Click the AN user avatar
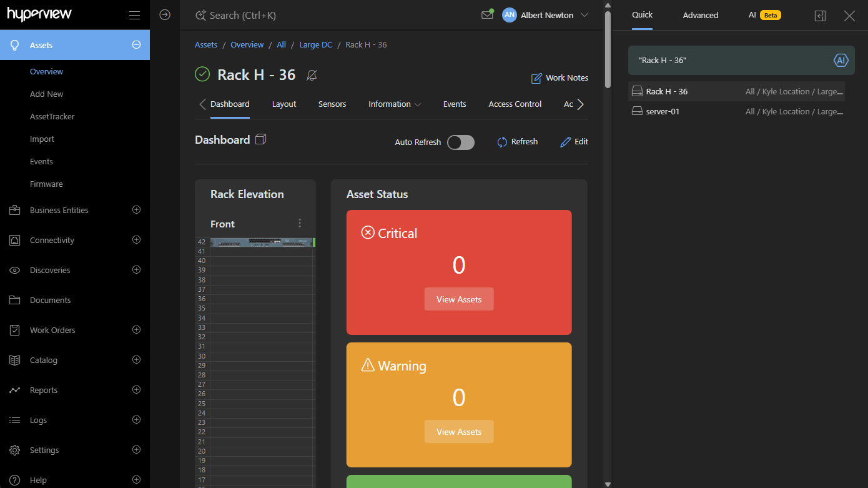 (x=510, y=15)
